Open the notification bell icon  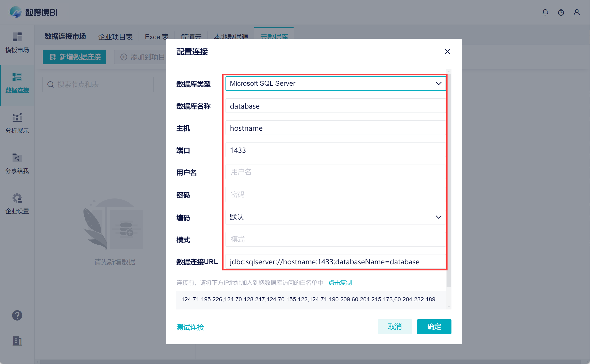(545, 12)
